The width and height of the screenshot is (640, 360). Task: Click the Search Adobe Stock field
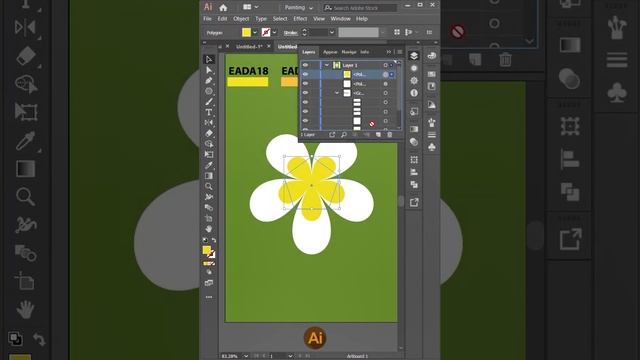coord(360,8)
